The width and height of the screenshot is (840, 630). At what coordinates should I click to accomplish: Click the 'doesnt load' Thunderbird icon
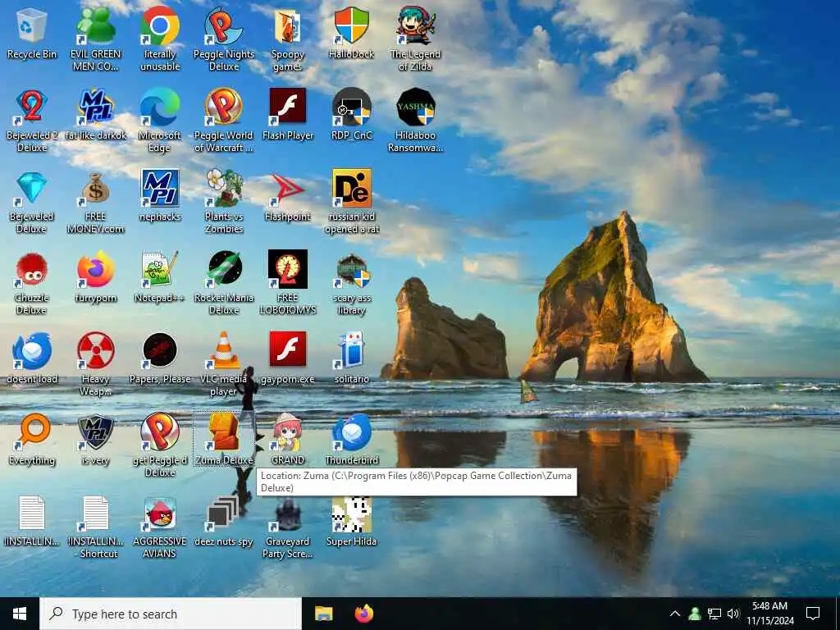[x=32, y=359]
